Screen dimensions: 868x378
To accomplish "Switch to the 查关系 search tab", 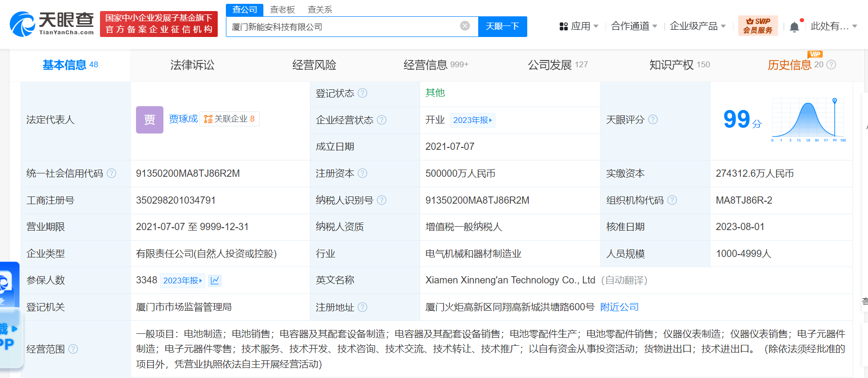I will (320, 10).
